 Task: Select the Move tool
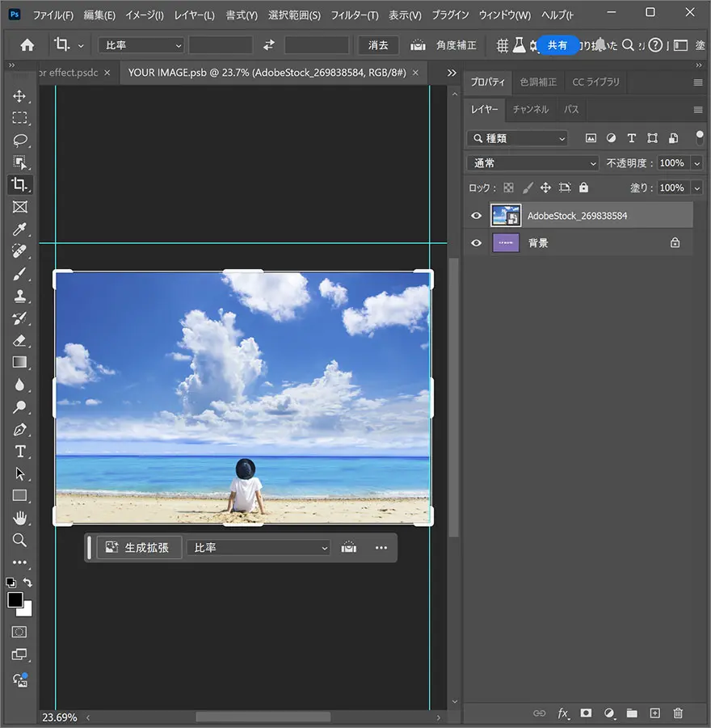click(19, 96)
